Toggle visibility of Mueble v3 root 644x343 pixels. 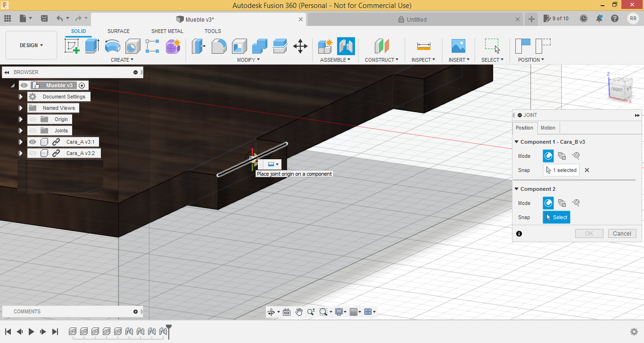point(24,85)
